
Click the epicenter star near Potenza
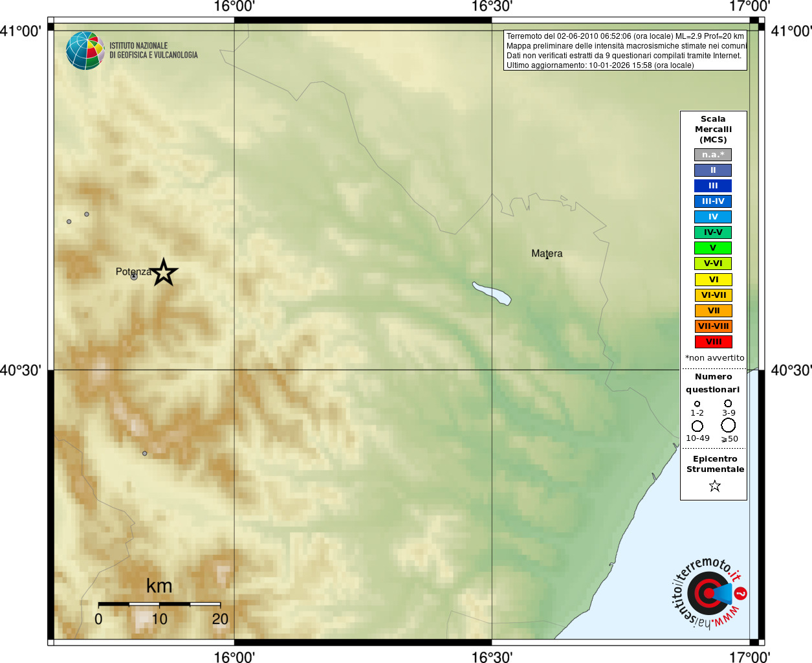(164, 273)
